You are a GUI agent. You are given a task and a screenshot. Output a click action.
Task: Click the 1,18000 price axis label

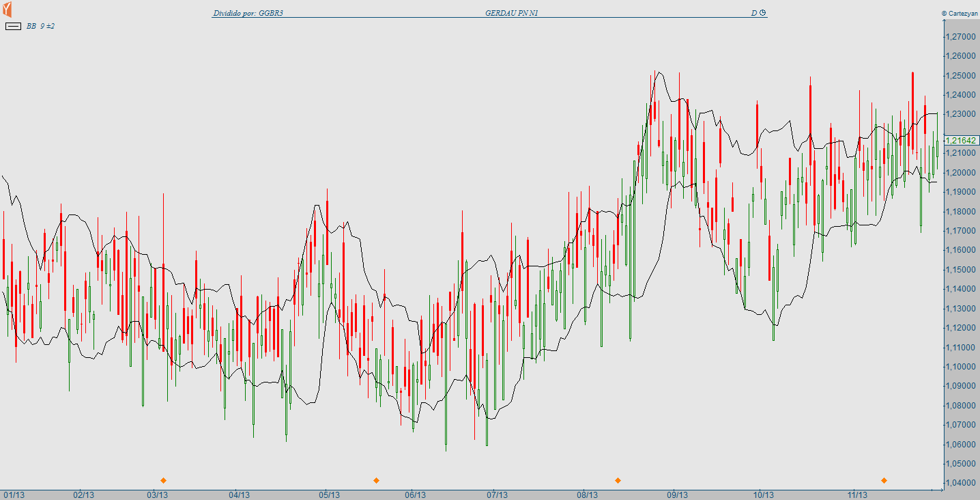(x=960, y=212)
